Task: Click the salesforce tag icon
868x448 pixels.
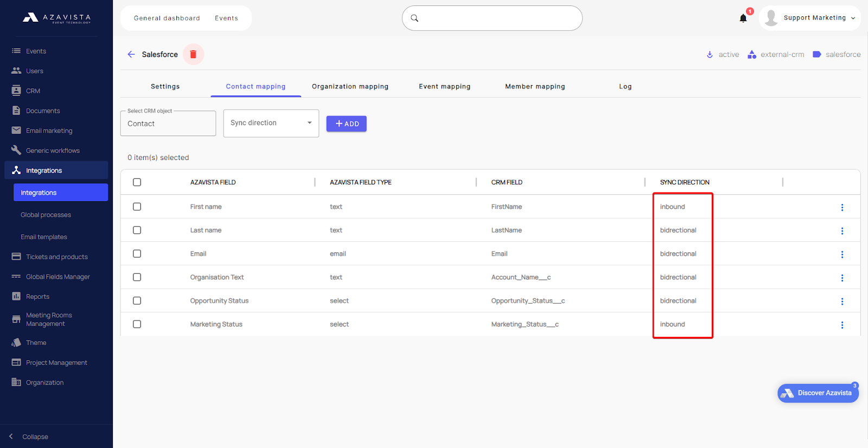Action: point(816,54)
